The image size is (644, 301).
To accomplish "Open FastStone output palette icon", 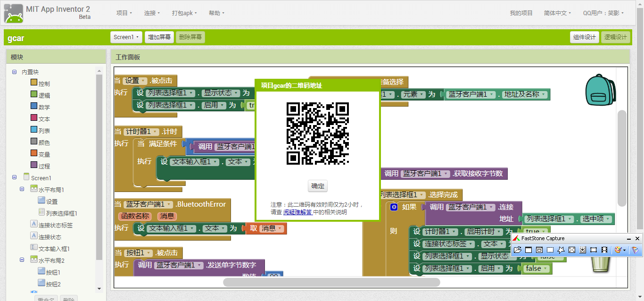I will [x=618, y=250].
